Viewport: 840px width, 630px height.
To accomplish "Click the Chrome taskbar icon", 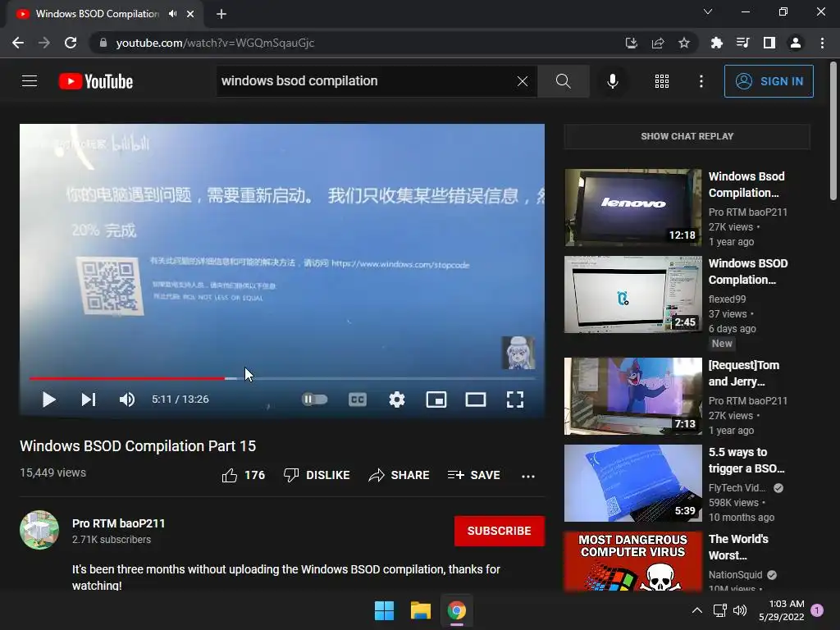I will click(456, 610).
